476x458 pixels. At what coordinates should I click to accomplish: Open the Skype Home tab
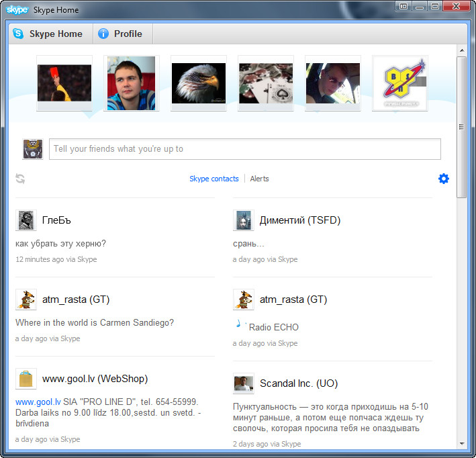[x=51, y=34]
